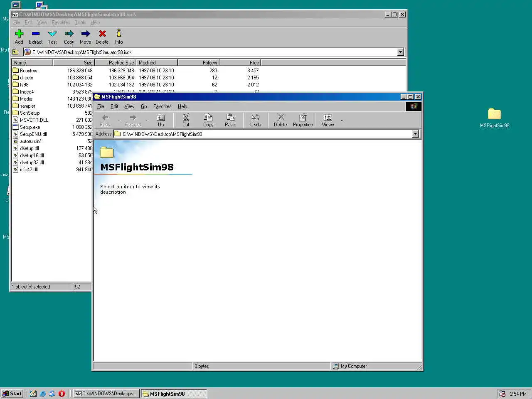Click the Back arrow in Explorer toolbar
Viewport: 532px width, 399px height.
pyautogui.click(x=105, y=120)
